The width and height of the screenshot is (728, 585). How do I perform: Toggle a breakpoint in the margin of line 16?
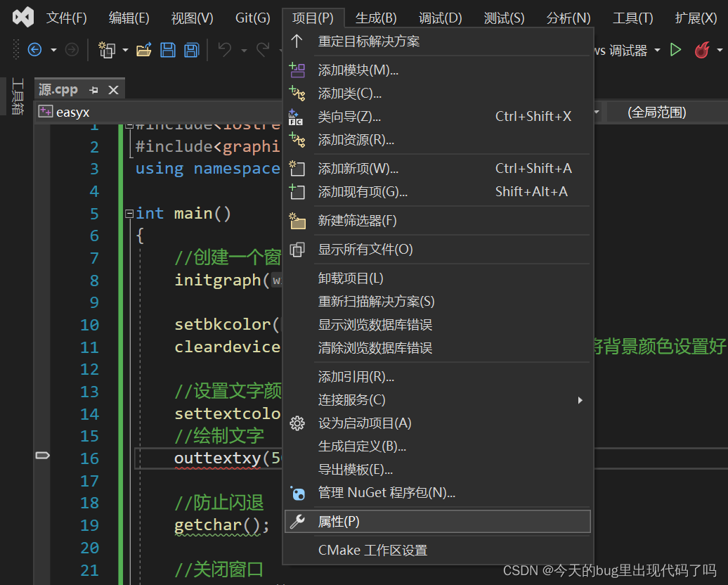point(42,456)
